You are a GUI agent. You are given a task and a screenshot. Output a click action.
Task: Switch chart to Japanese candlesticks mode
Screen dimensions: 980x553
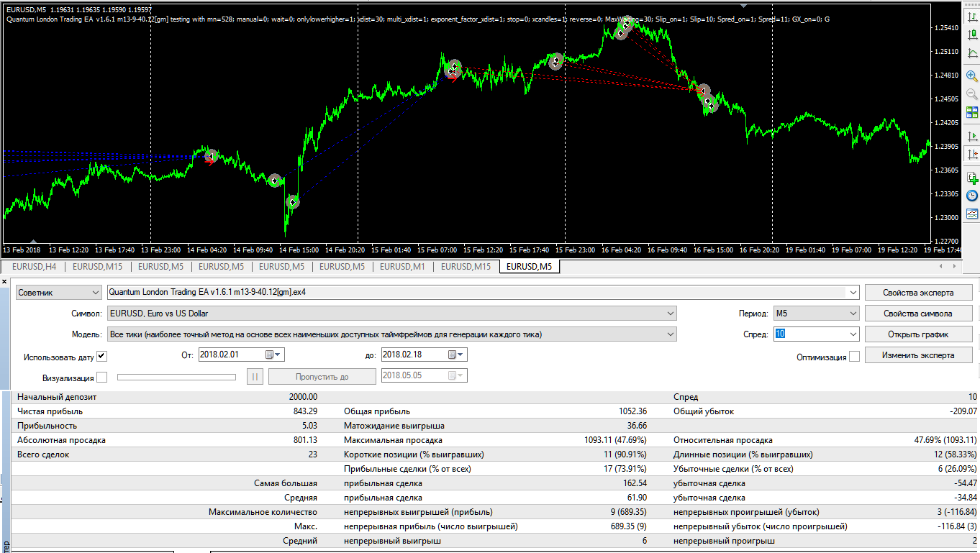[x=972, y=34]
